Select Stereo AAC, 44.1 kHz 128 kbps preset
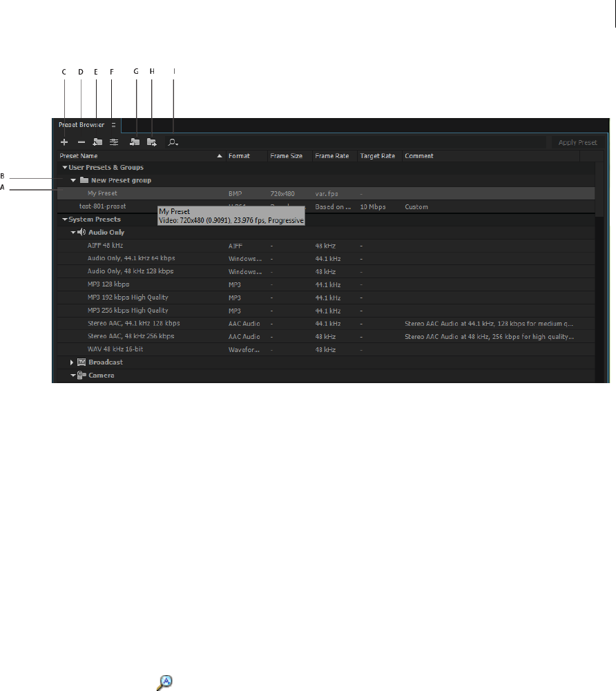The height and width of the screenshot is (691, 616). point(326,324)
